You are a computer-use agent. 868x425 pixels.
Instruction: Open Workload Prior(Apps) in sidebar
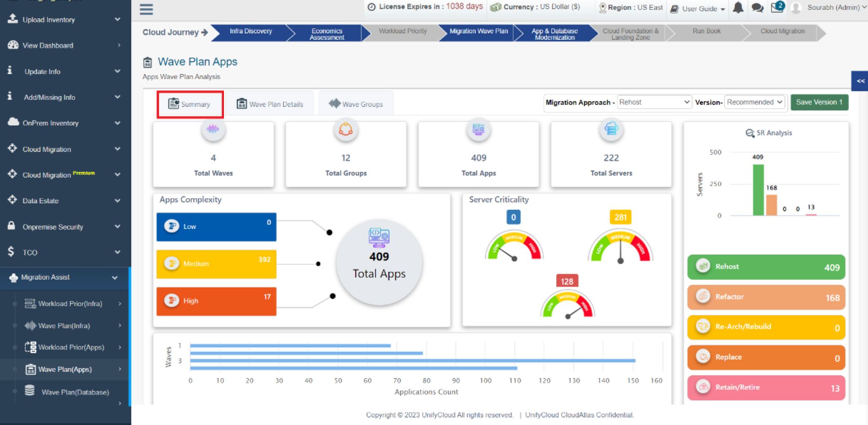[71, 347]
